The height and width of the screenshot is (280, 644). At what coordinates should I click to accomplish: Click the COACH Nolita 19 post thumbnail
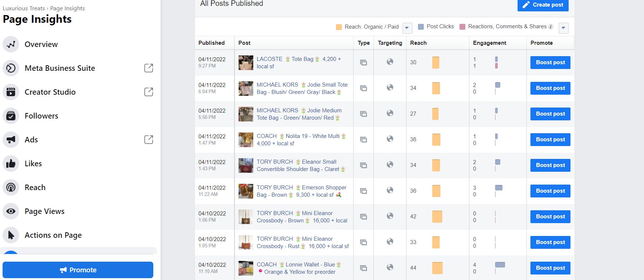tap(246, 140)
